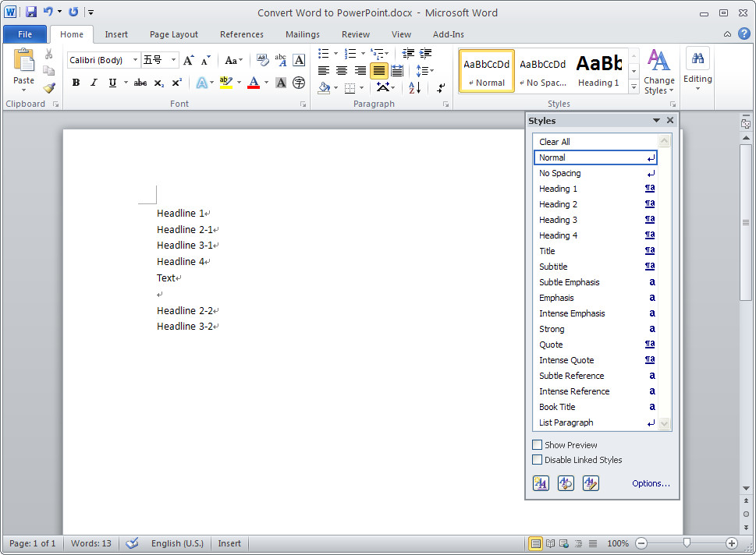Screen dimensions: 756x555
Task: Switch to the Insert ribbon tab
Action: click(116, 34)
